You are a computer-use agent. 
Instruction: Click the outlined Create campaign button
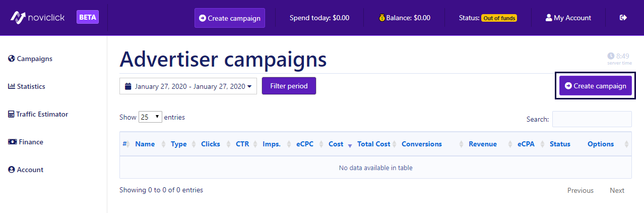tap(595, 86)
